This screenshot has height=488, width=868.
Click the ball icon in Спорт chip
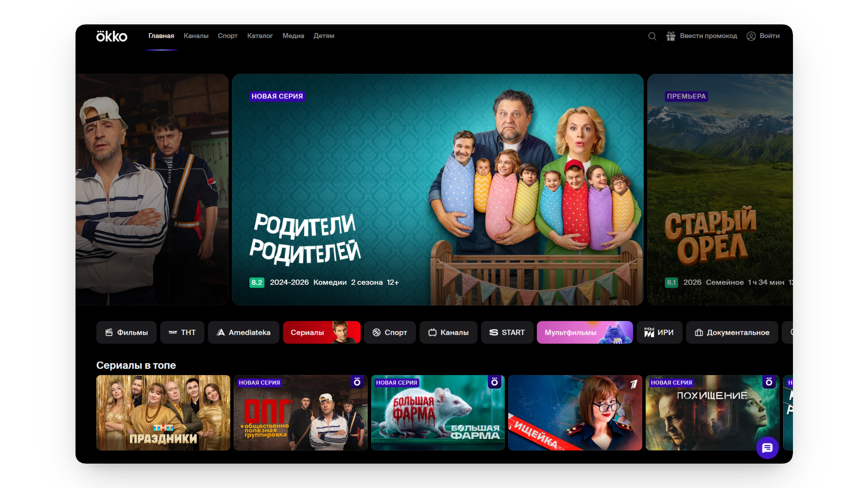[377, 333]
